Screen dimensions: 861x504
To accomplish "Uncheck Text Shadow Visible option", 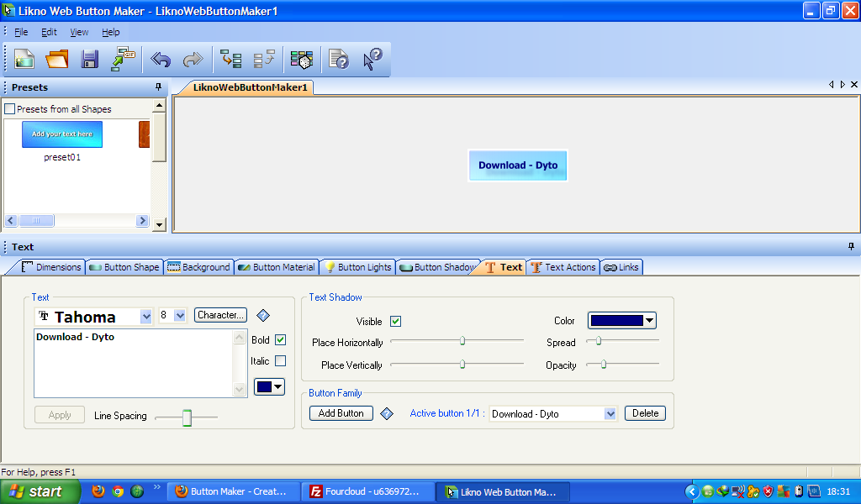I will click(394, 320).
